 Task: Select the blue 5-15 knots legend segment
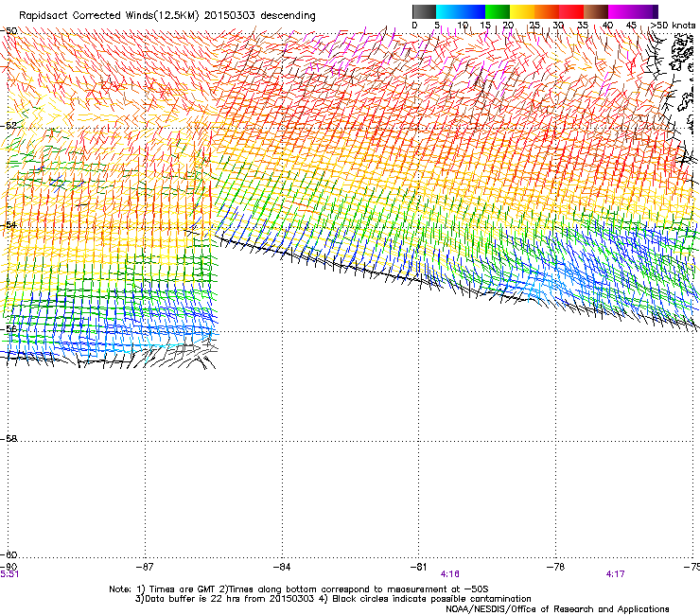tap(461, 11)
